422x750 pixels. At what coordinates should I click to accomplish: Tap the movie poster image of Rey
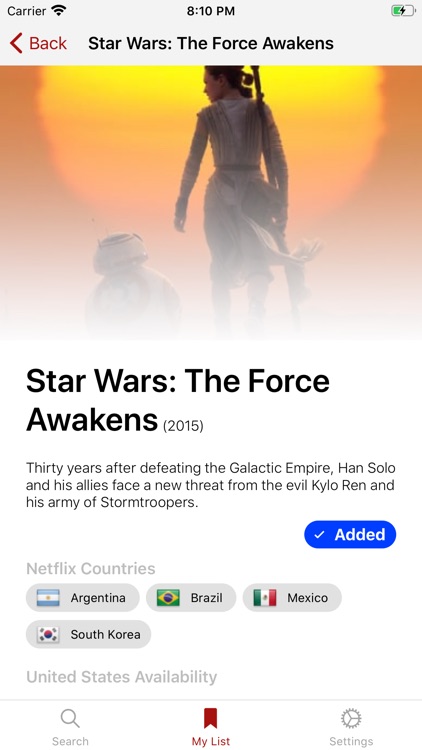[211, 203]
